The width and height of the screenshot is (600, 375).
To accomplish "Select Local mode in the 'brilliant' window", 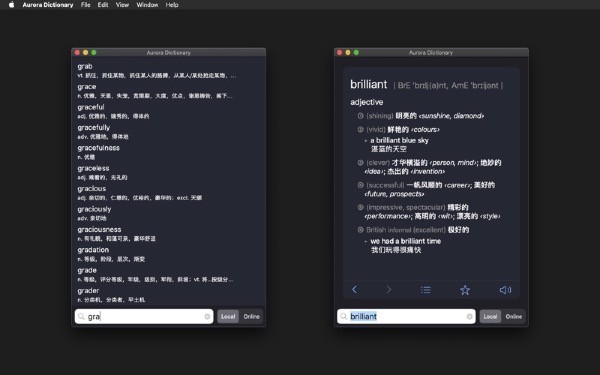I will (x=490, y=316).
